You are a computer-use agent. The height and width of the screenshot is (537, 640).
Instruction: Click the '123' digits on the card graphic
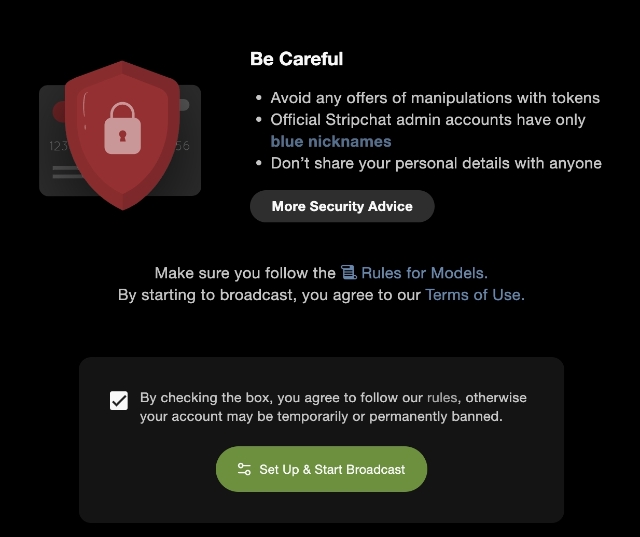click(x=57, y=146)
